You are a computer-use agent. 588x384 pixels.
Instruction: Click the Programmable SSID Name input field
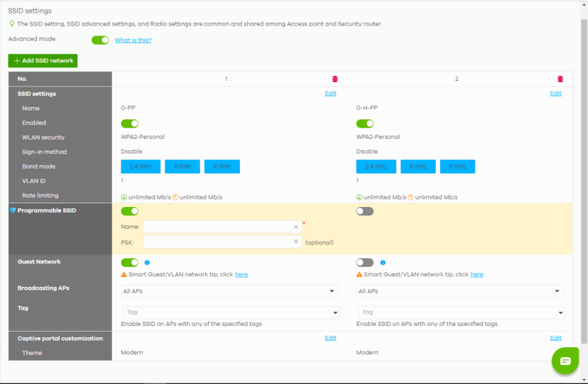tap(217, 227)
